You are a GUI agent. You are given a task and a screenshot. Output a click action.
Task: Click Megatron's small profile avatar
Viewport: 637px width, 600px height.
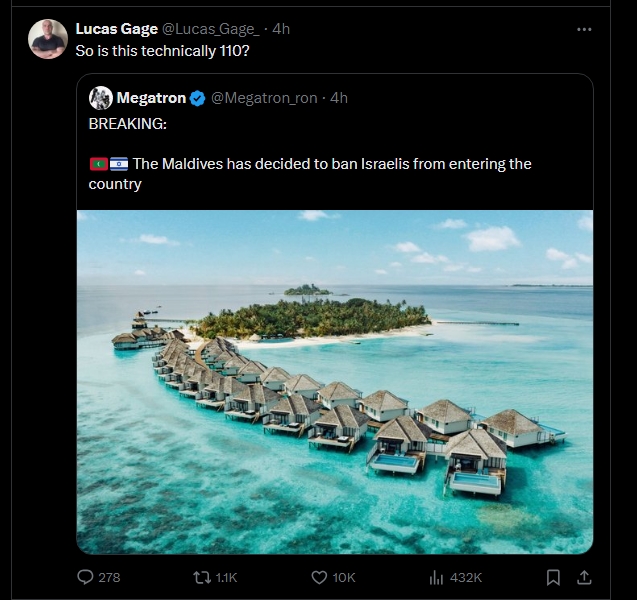coord(100,97)
